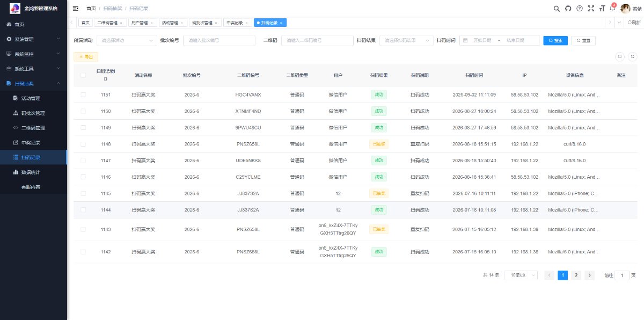Expand the 系统管理 sidebar menu
This screenshot has height=320, width=644.
(x=33, y=39)
